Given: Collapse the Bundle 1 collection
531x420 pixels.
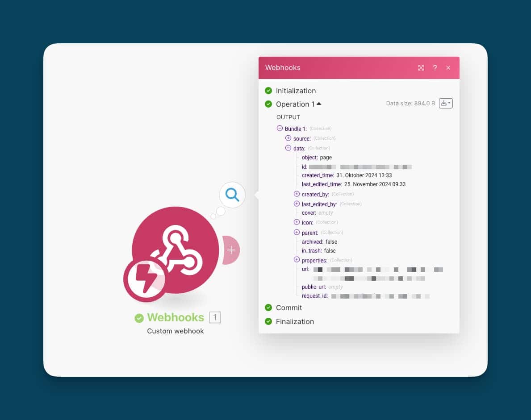Looking at the screenshot, I should [x=280, y=129].
